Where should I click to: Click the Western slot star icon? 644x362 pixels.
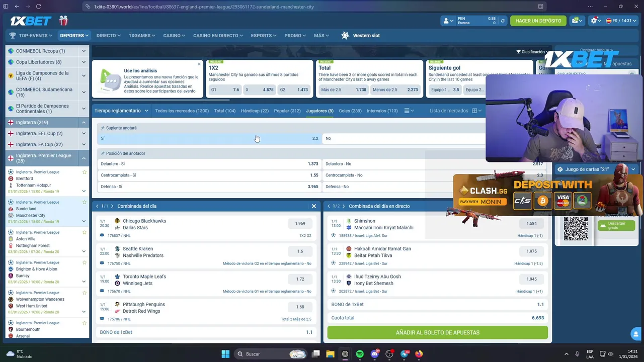[x=345, y=36]
